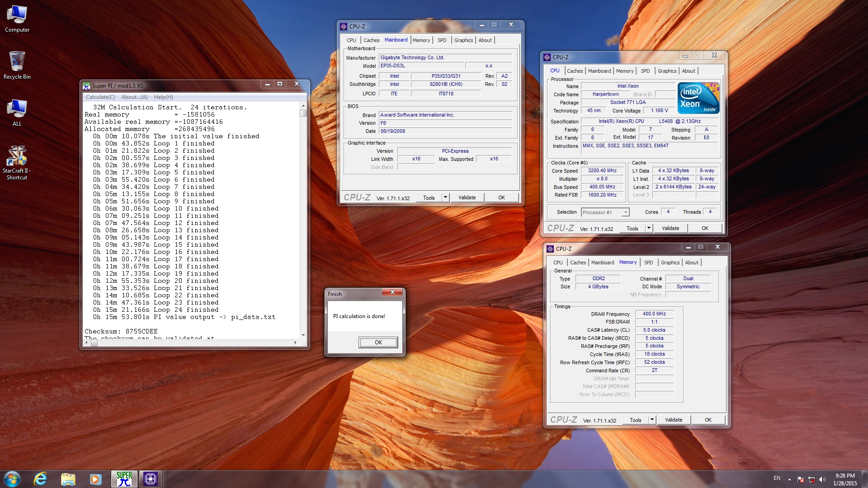The height and width of the screenshot is (488, 868).
Task: Click the Intel Xeon inside logo
Action: [698, 98]
